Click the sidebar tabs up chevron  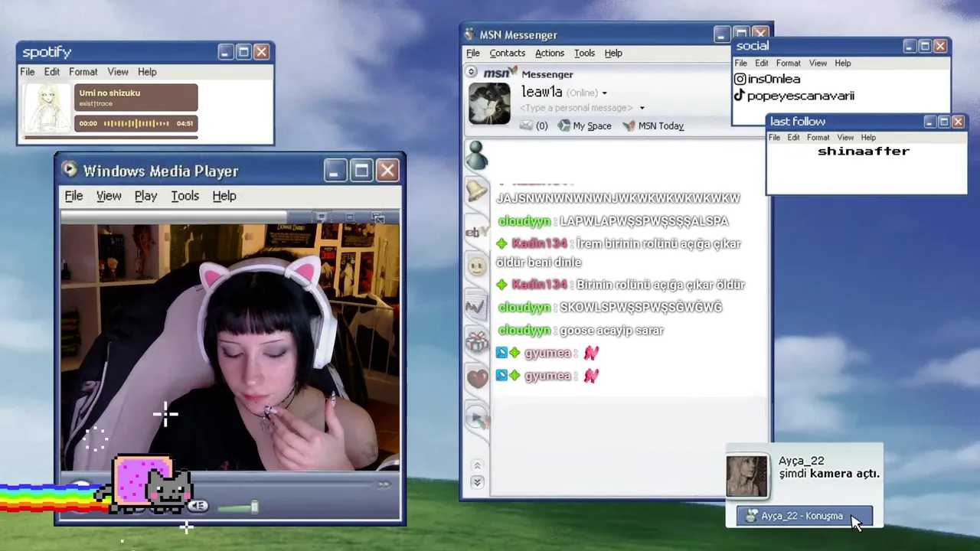[x=477, y=465]
